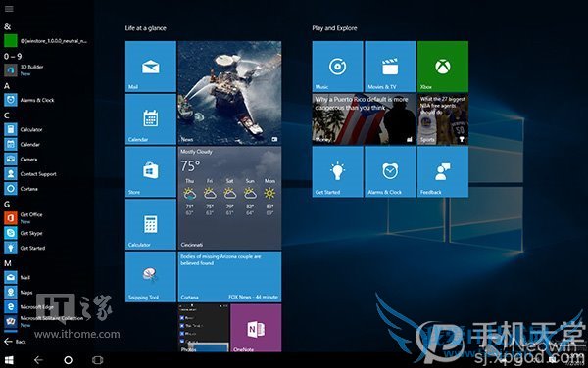Open the Sports tile about NBA agents
The height and width of the screenshot is (368, 588).
click(x=443, y=119)
